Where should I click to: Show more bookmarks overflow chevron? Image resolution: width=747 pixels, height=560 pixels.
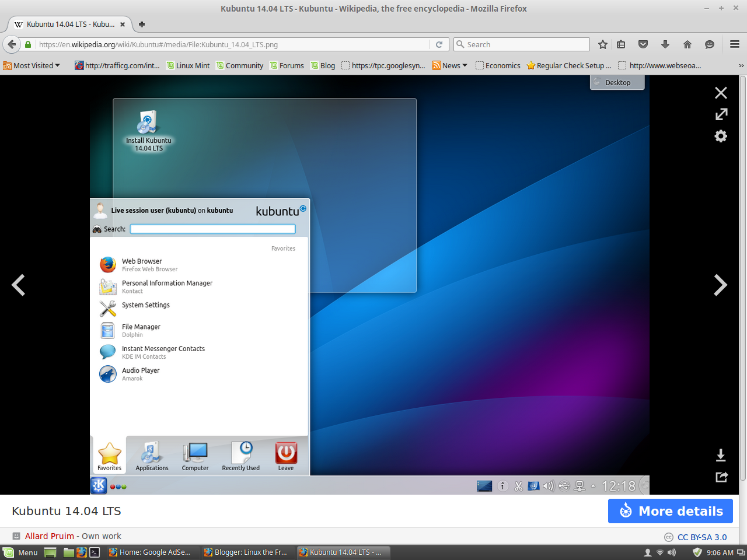(741, 65)
